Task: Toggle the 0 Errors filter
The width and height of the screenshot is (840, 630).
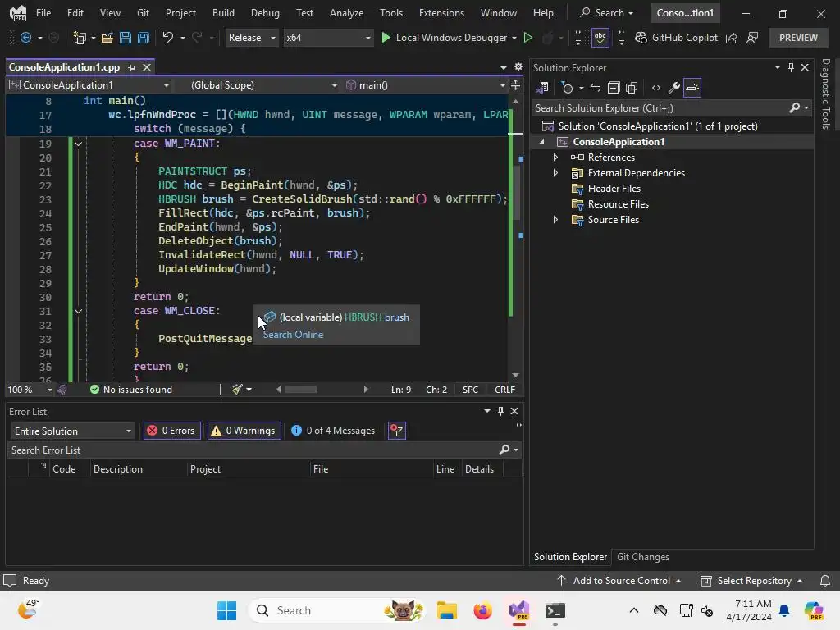Action: tap(172, 431)
